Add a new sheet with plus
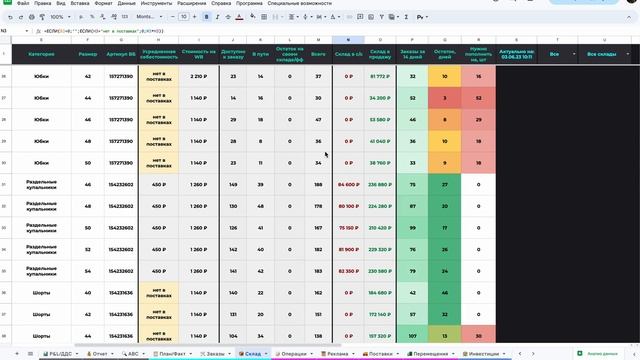This screenshot has width=640, height=360. [x=17, y=353]
